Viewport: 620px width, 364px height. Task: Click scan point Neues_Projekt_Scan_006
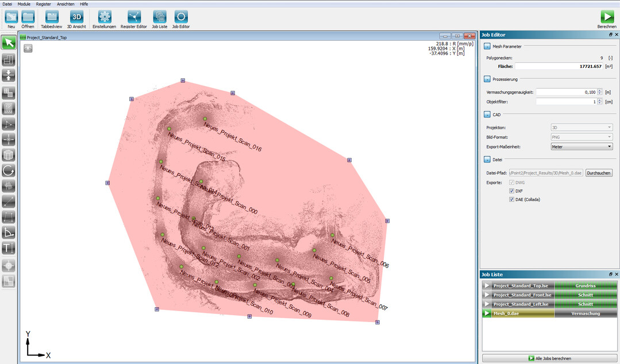333,235
